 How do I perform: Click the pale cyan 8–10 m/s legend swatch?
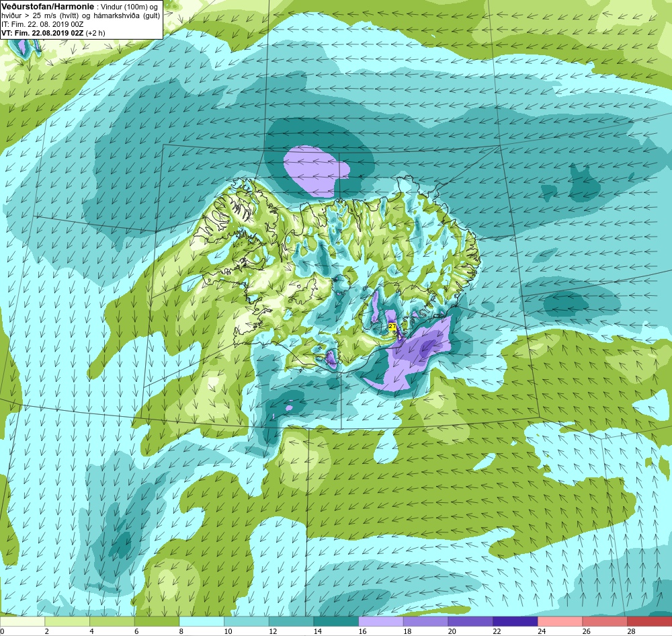(202, 621)
